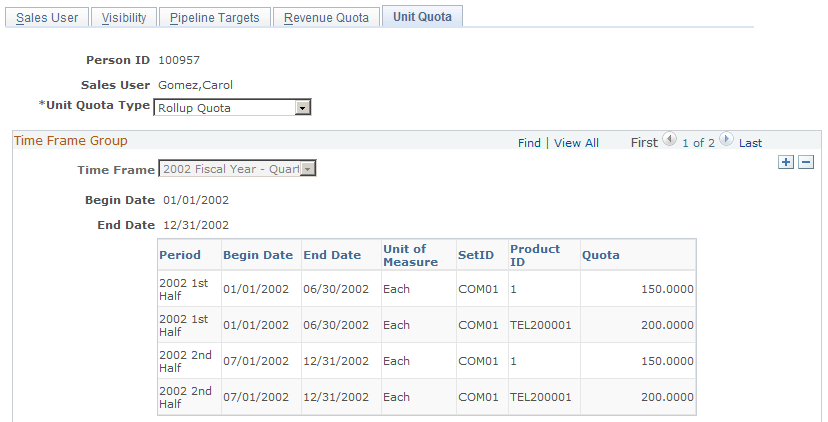Click the Find link
The image size is (828, 422).
(529, 143)
